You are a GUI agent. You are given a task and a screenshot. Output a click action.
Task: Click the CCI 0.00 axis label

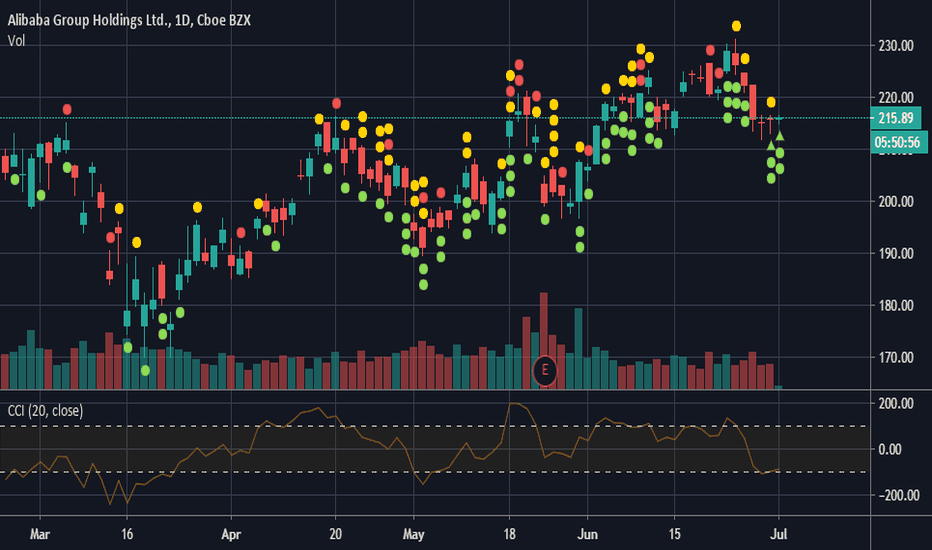pos(890,450)
